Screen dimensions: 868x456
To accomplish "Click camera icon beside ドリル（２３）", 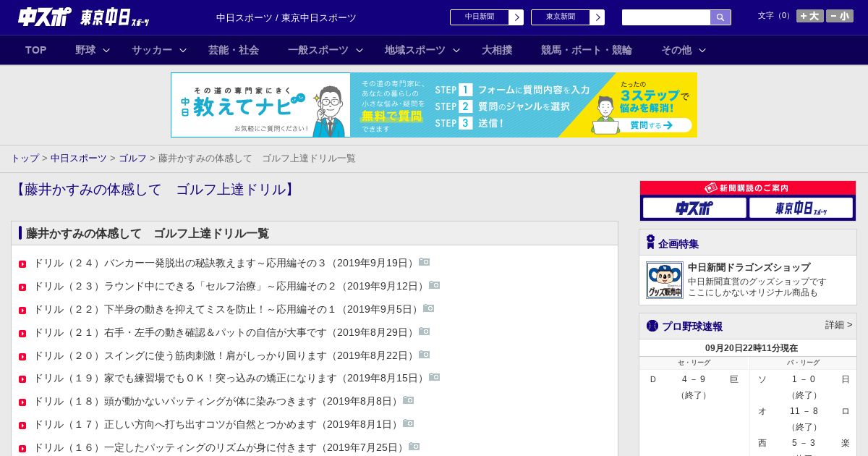I will coord(435,285).
